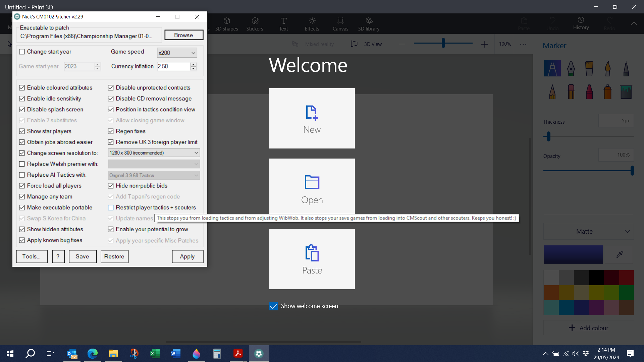The image size is (644, 362).
Task: Click the Restore button
Action: pos(114,256)
